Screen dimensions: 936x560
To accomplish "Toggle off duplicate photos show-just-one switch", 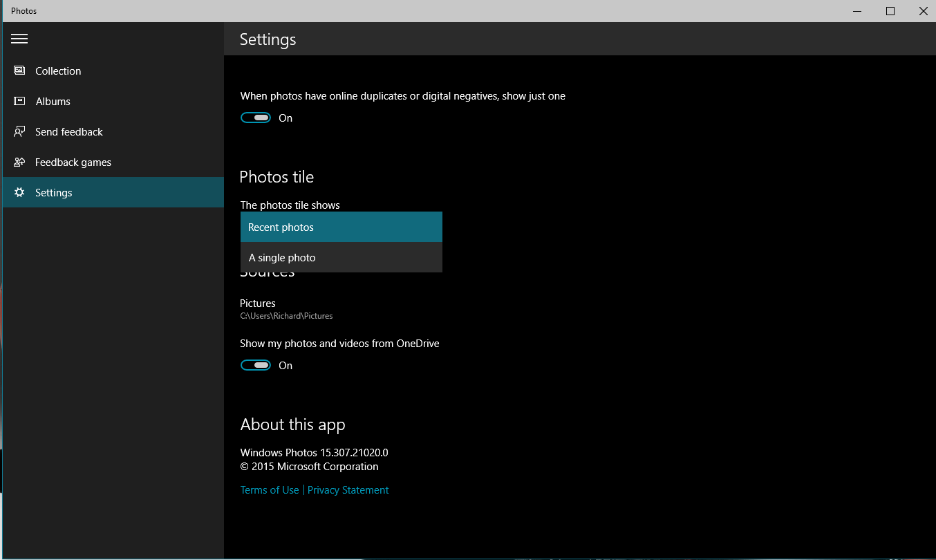I will point(256,118).
